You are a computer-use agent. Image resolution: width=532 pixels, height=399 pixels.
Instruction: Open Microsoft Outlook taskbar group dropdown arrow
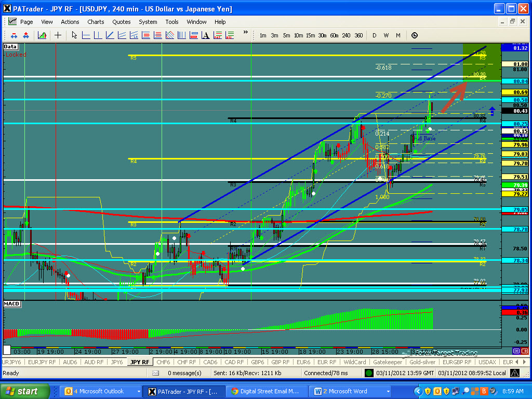point(139,391)
